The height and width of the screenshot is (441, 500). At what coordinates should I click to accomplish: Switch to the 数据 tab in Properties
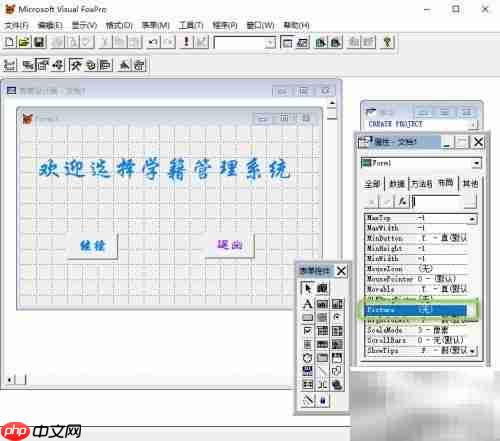[397, 183]
